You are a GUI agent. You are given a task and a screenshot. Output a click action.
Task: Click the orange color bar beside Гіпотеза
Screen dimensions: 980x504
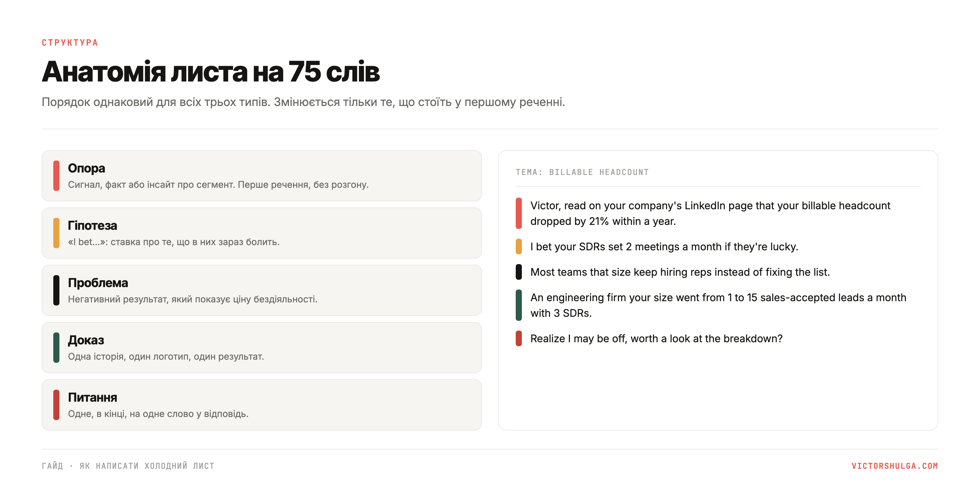coord(56,233)
